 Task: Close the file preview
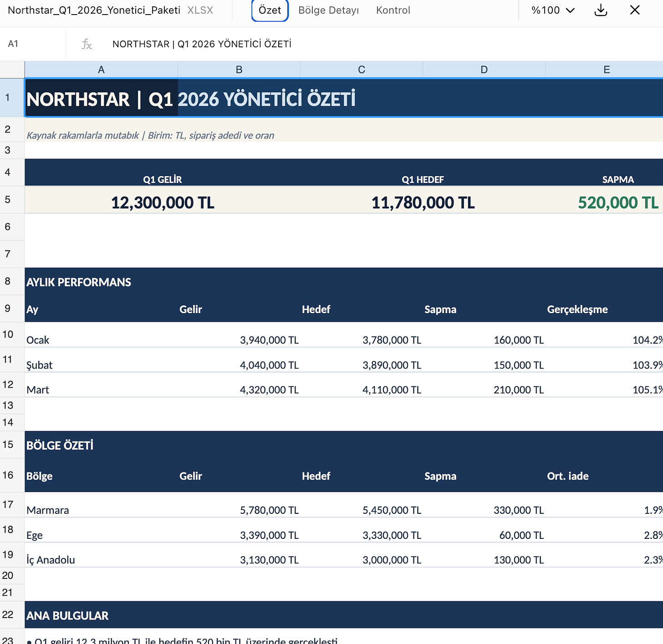pyautogui.click(x=635, y=10)
